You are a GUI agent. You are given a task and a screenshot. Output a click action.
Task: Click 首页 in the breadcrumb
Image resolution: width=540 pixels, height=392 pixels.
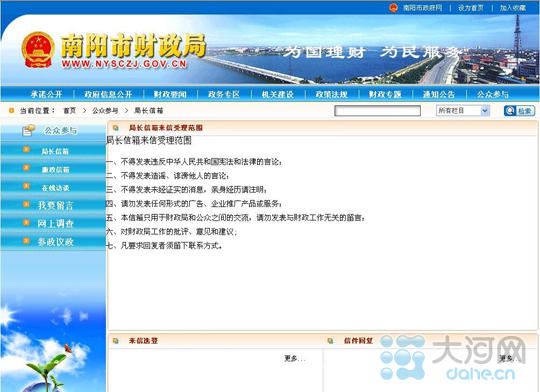click(x=70, y=111)
